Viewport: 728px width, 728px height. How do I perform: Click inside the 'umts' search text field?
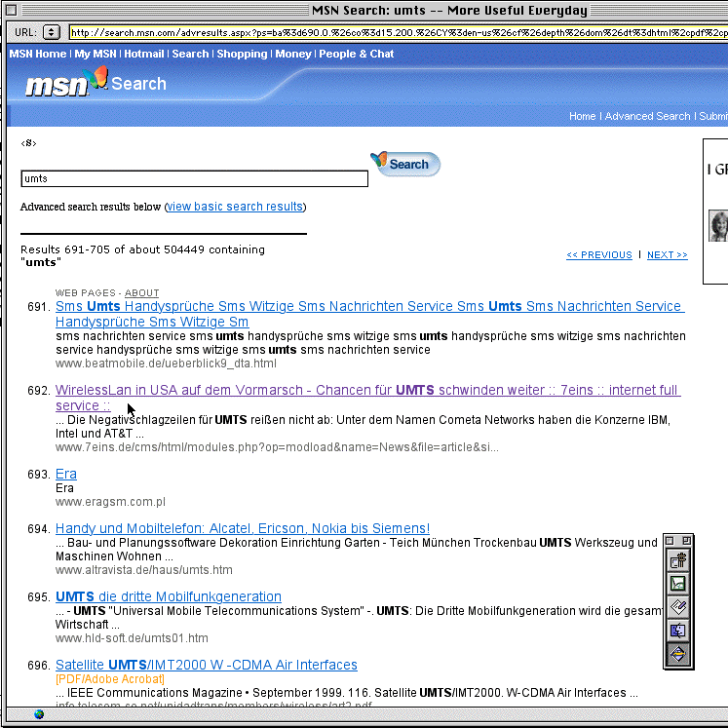pyautogui.click(x=195, y=178)
